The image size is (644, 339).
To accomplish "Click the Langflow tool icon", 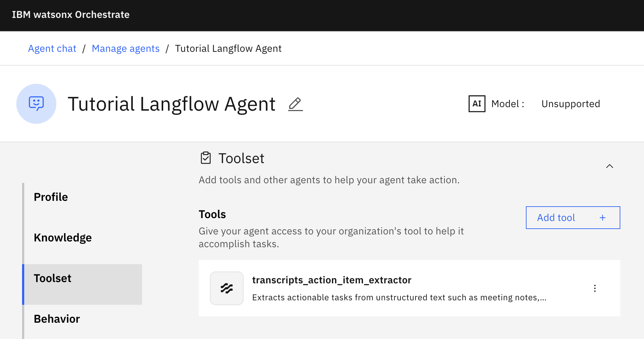I will [x=227, y=288].
